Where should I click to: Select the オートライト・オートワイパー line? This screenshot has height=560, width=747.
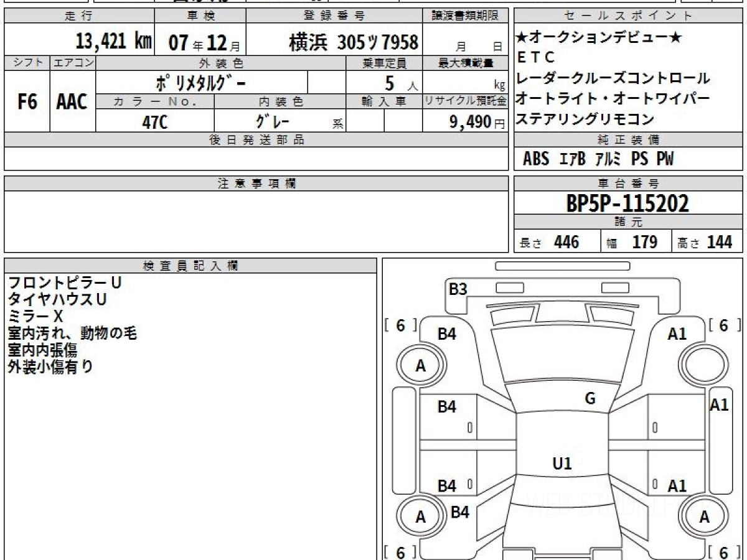point(613,99)
